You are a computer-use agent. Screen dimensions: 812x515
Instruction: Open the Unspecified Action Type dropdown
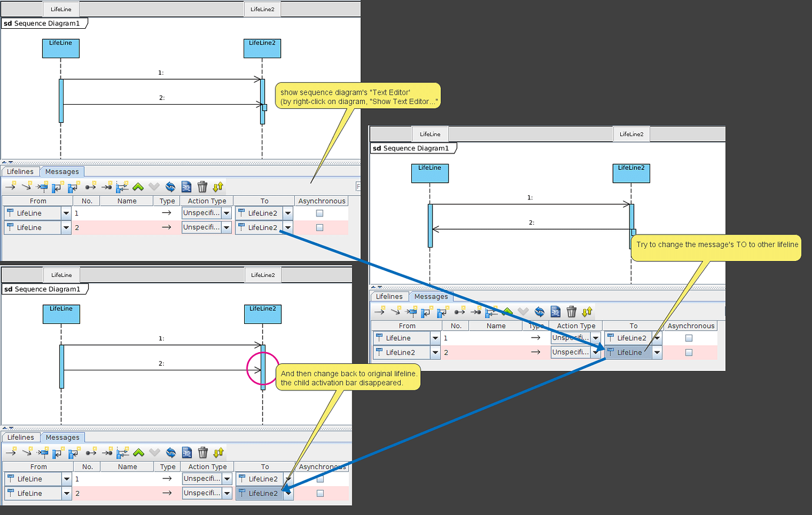(x=226, y=213)
